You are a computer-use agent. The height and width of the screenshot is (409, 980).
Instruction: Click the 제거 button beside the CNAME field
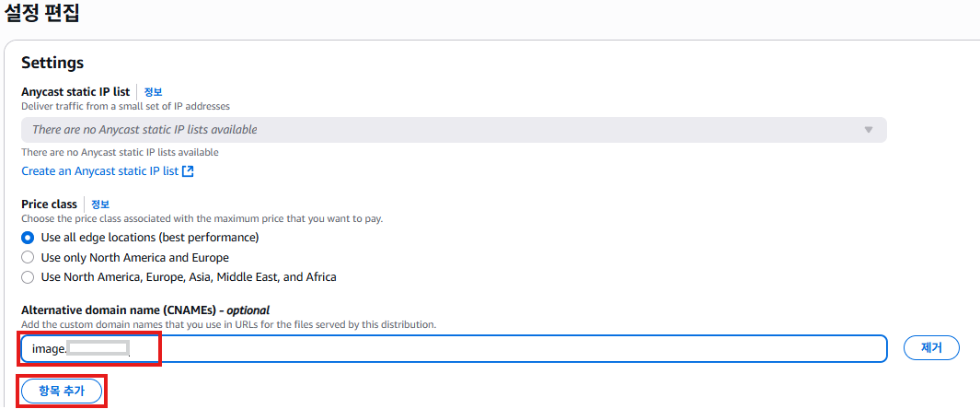(x=931, y=348)
